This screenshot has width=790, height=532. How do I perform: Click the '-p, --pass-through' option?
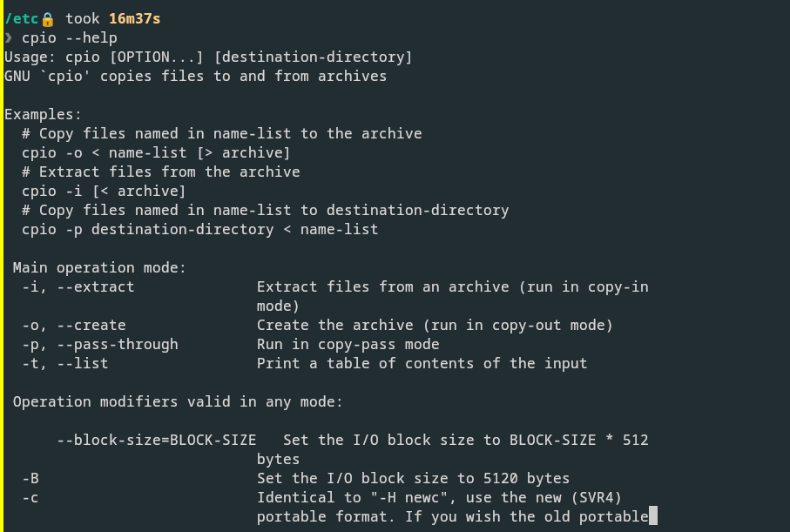[100, 344]
